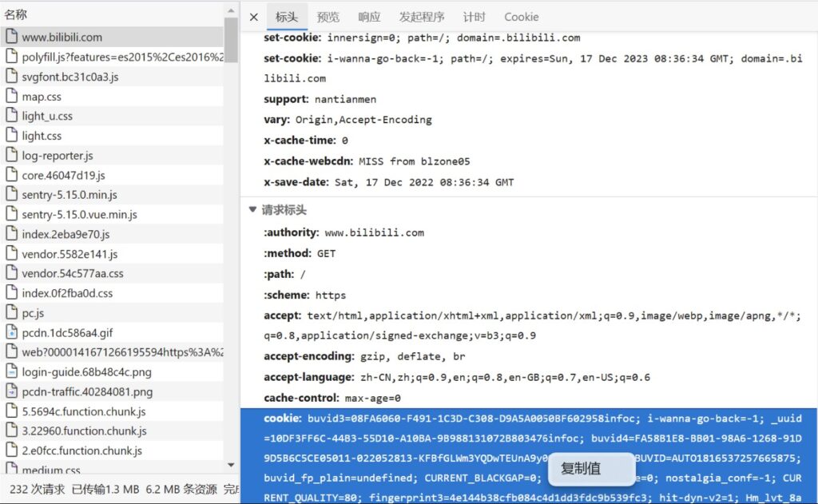The height and width of the screenshot is (504, 818).
Task: Click the highlighted cookie header value
Action: coord(479,438)
